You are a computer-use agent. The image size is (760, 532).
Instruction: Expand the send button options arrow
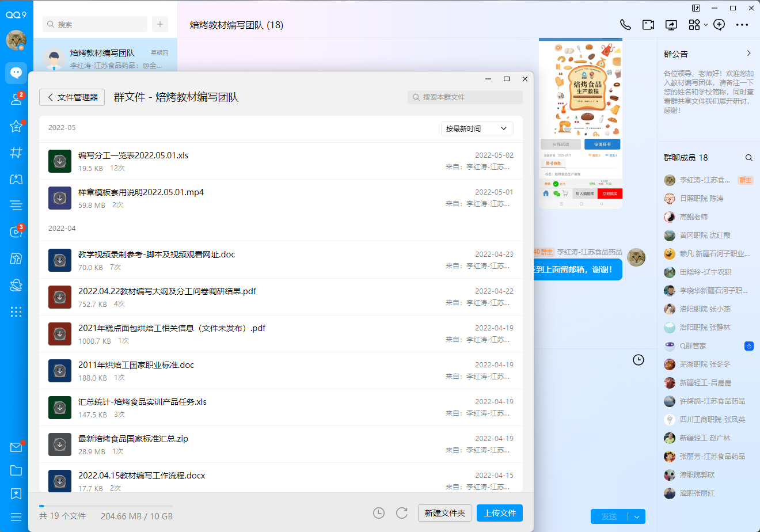click(x=637, y=516)
